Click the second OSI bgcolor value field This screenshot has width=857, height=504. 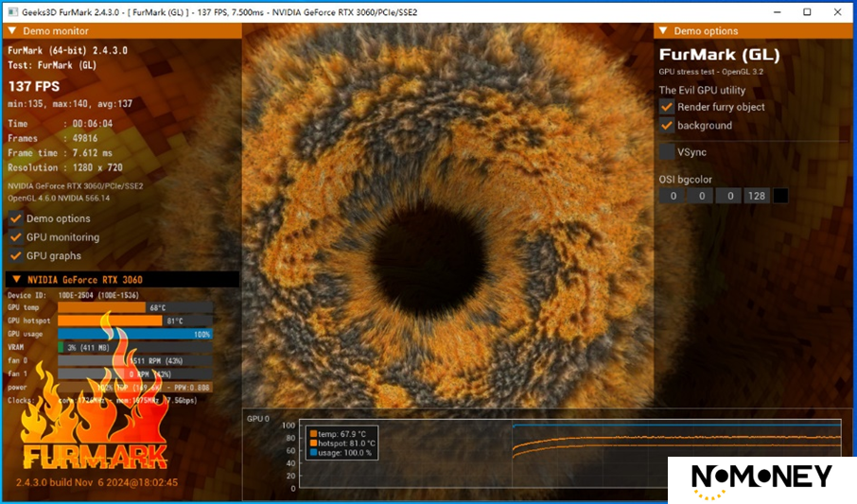pos(701,196)
